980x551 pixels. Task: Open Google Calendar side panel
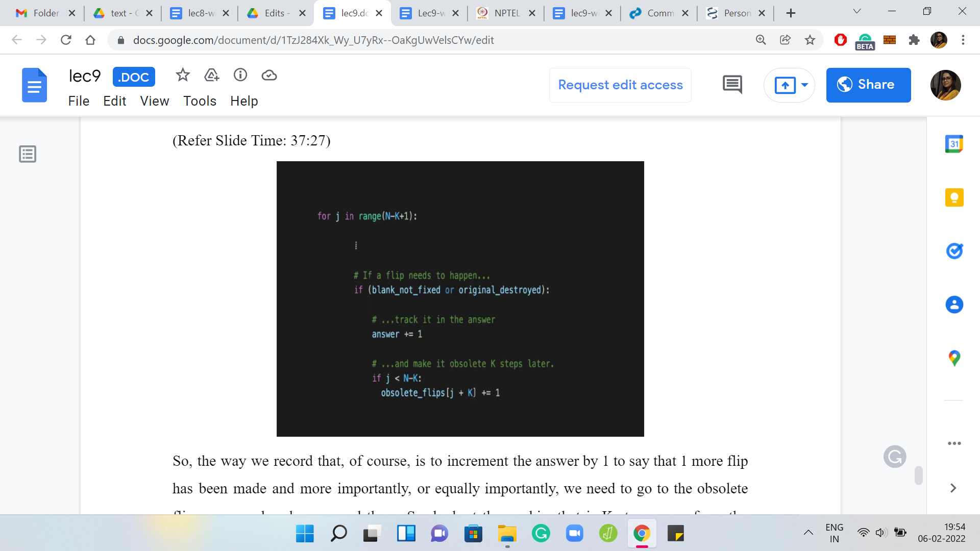click(953, 144)
